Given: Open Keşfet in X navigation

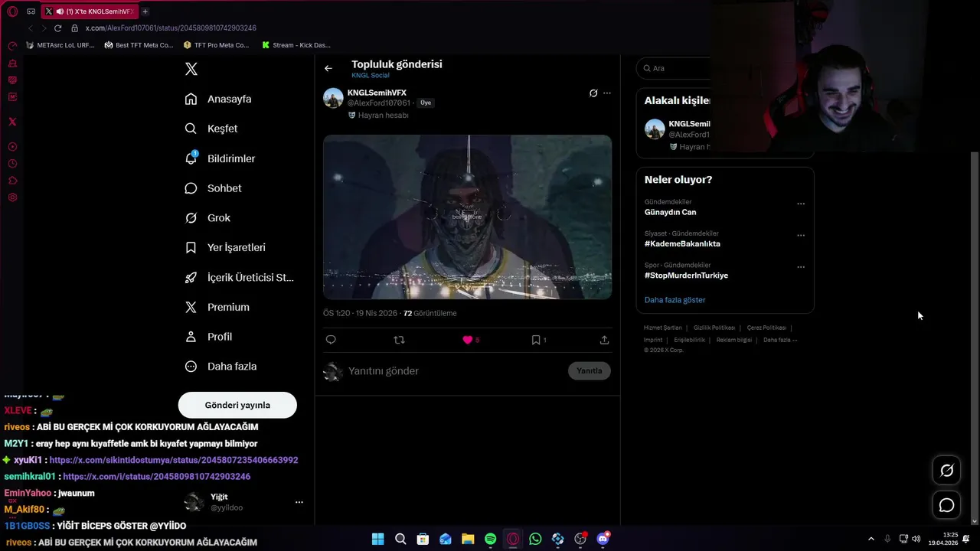Looking at the screenshot, I should coord(212,129).
